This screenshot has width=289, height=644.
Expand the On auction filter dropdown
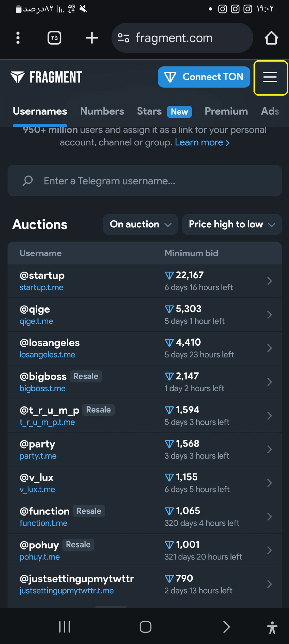point(140,224)
